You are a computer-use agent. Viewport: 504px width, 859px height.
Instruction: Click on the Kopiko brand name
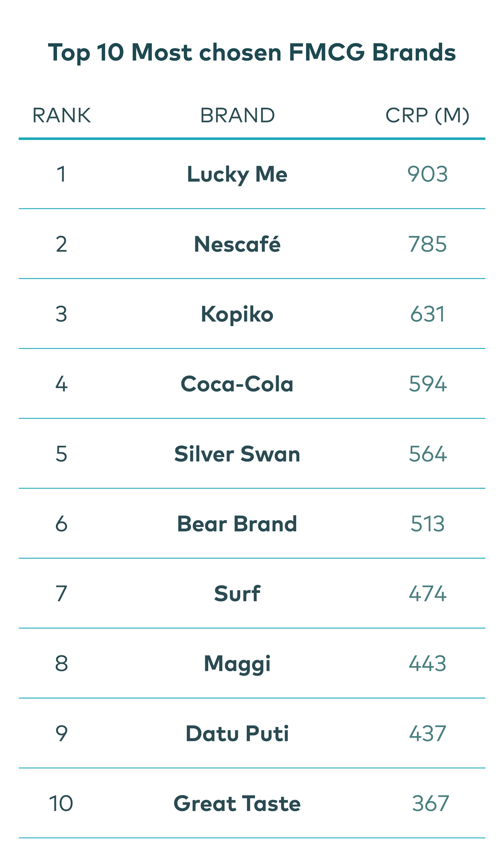click(x=237, y=314)
